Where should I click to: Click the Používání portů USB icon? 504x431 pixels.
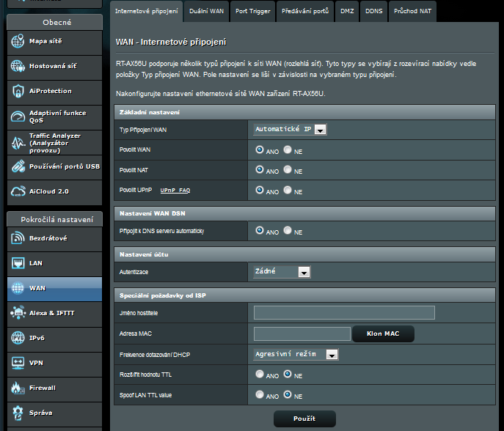pyautogui.click(x=18, y=166)
